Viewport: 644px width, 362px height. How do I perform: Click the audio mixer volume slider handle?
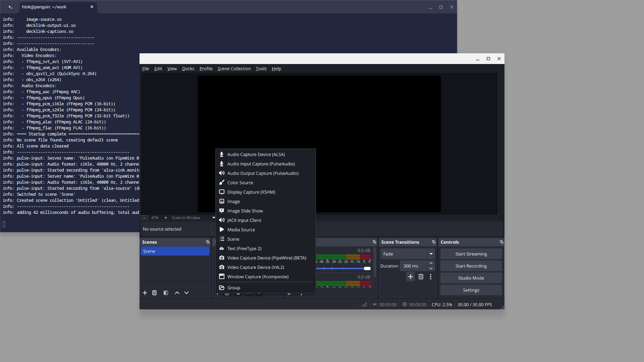click(367, 268)
